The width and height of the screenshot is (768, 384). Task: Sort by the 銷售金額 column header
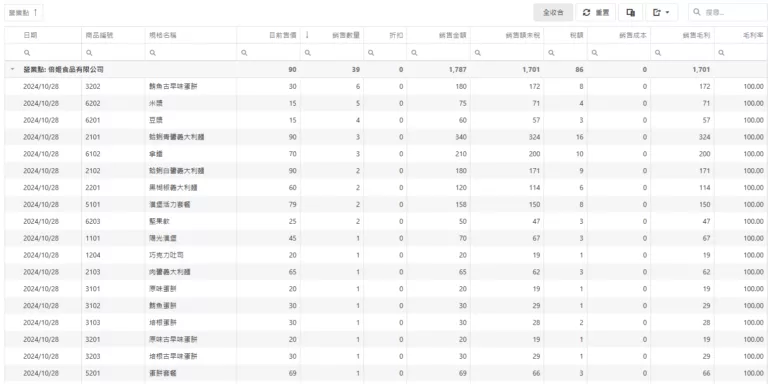[x=453, y=35]
